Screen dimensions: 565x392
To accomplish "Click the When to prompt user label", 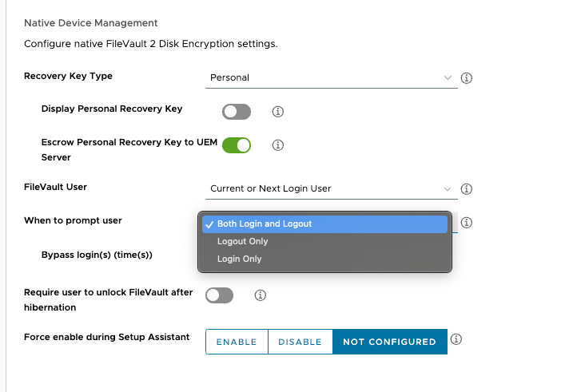I will [x=73, y=220].
